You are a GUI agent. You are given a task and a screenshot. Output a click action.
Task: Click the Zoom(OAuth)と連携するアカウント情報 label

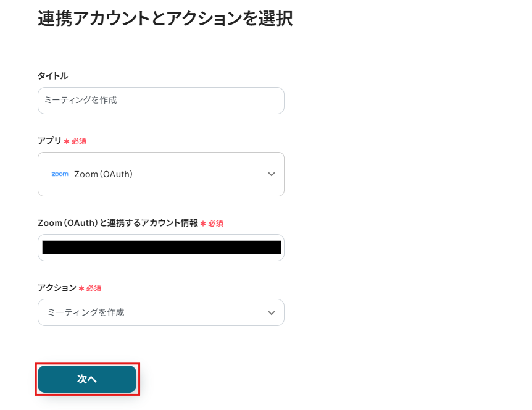118,223
